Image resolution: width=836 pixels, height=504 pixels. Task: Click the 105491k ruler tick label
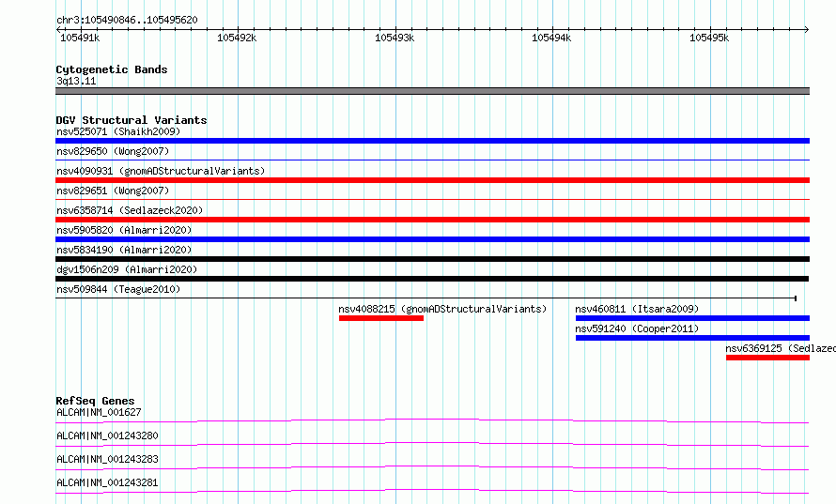pyautogui.click(x=80, y=38)
